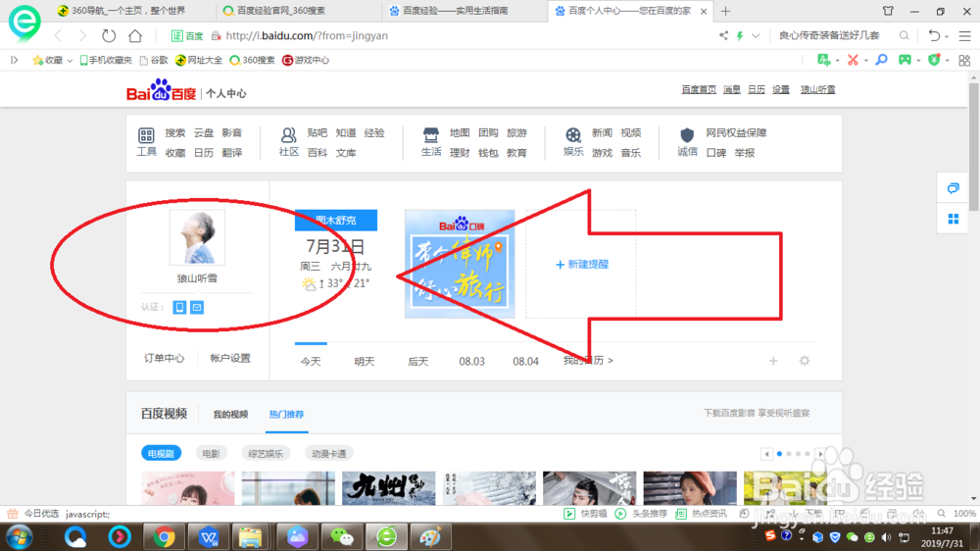Click the translate toolbar icon

click(x=824, y=60)
